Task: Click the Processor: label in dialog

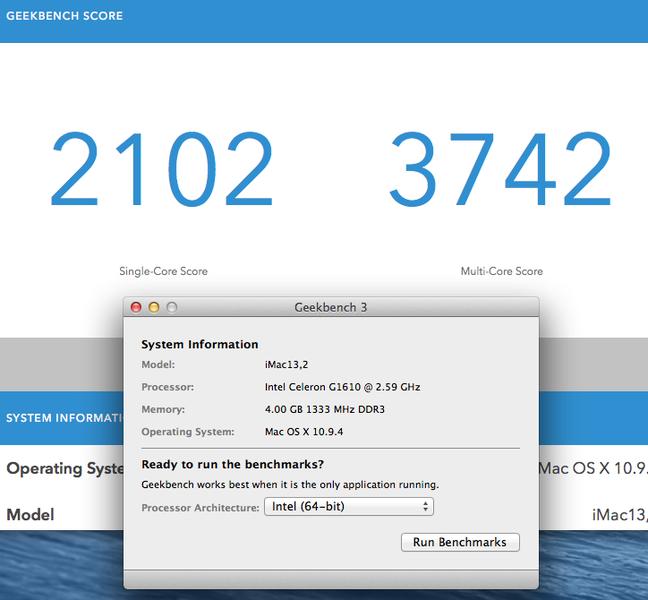Action: tap(168, 387)
